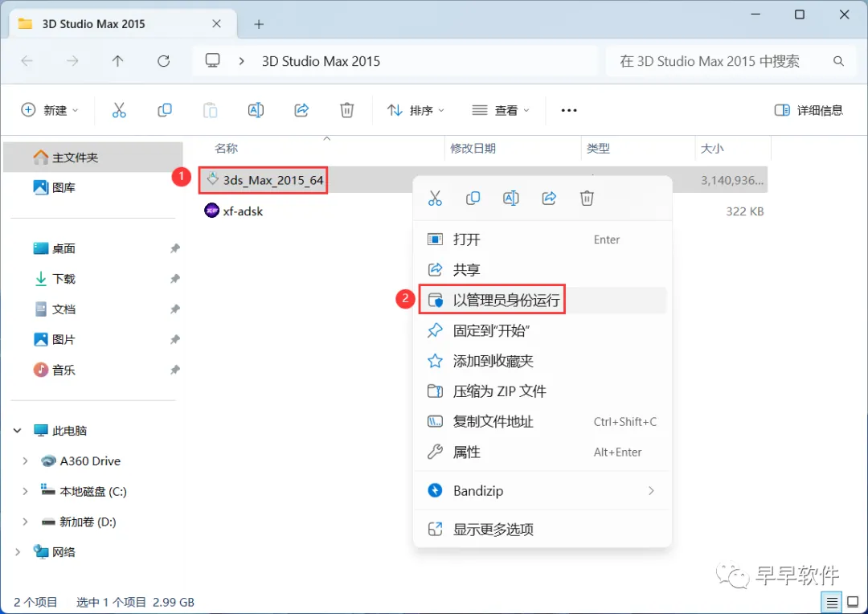Viewport: 868px width, 614px height.
Task: Choose 属性 in the context menu
Action: click(542, 452)
